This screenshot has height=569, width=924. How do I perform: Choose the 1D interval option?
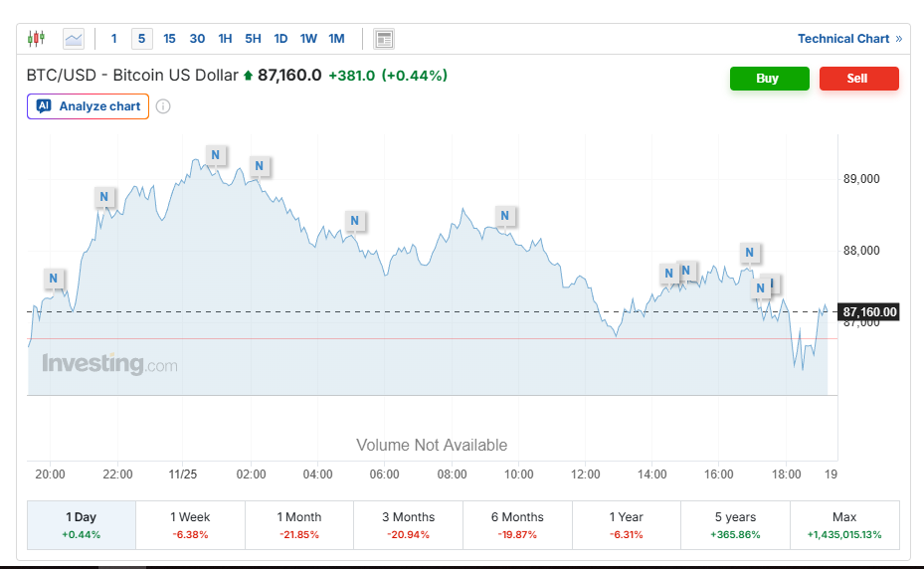[x=280, y=39]
